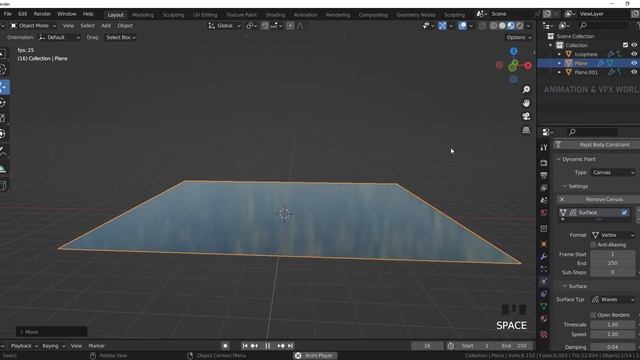
Task: Switch to rendered viewport shading
Action: pyautogui.click(x=520, y=26)
